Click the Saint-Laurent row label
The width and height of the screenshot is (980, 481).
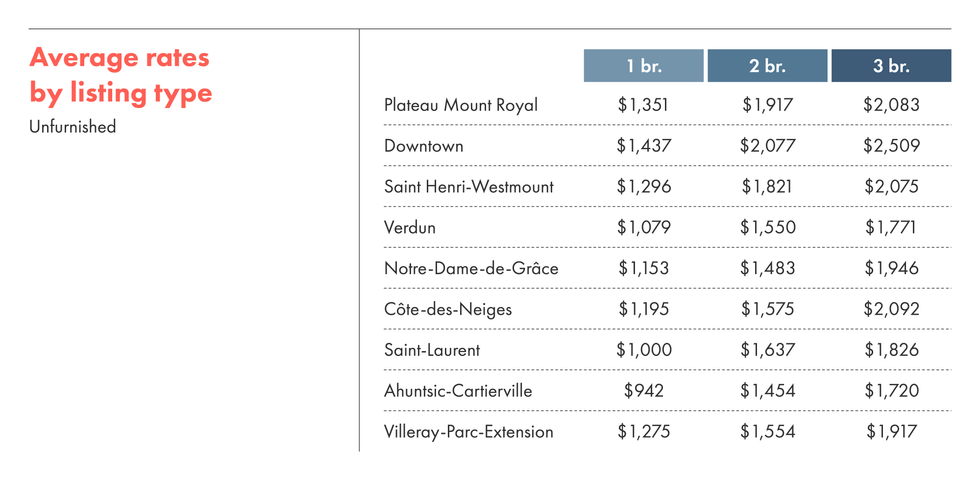tap(432, 351)
